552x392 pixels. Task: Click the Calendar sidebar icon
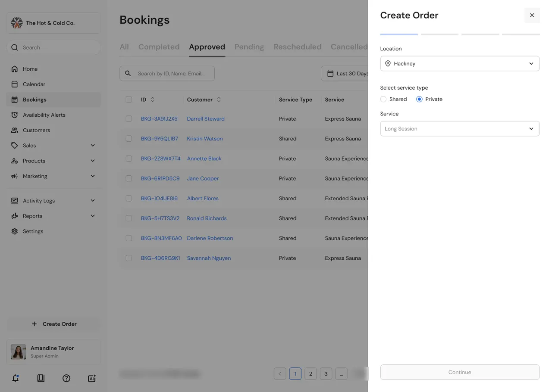pos(15,84)
